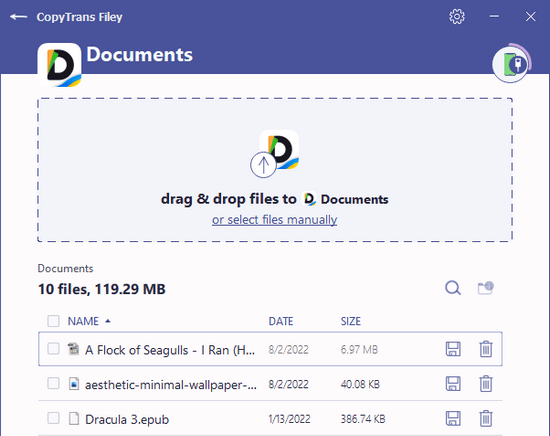Image resolution: width=550 pixels, height=436 pixels.
Task: Delete the A Flock of Seagulls file
Action: [x=486, y=349]
